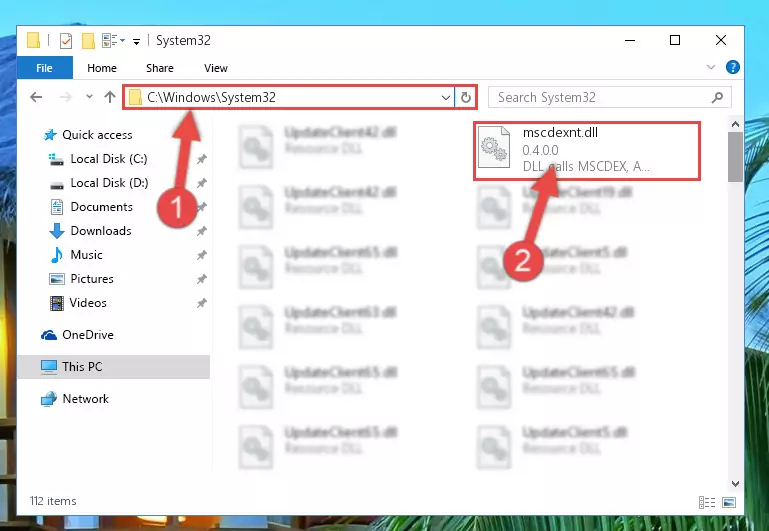Click the pin icon beside Local Disk (D:)
Screen dimensions: 769x531
coord(202,183)
